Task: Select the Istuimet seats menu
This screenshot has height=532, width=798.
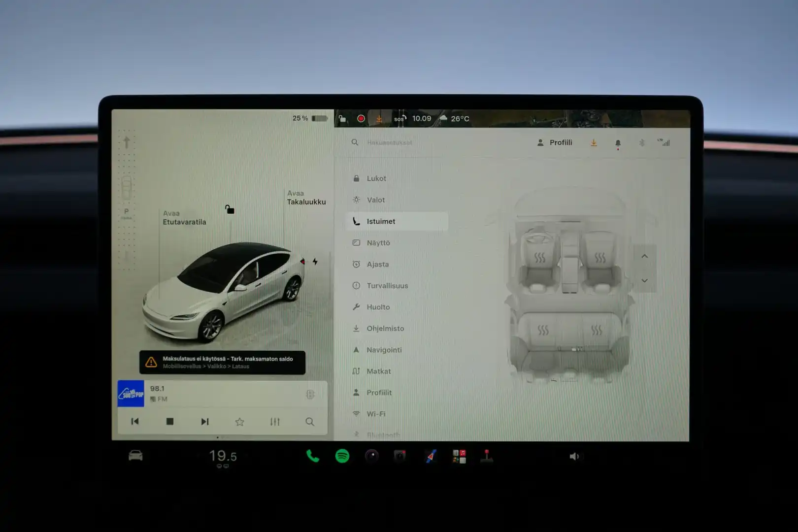Action: pos(397,221)
